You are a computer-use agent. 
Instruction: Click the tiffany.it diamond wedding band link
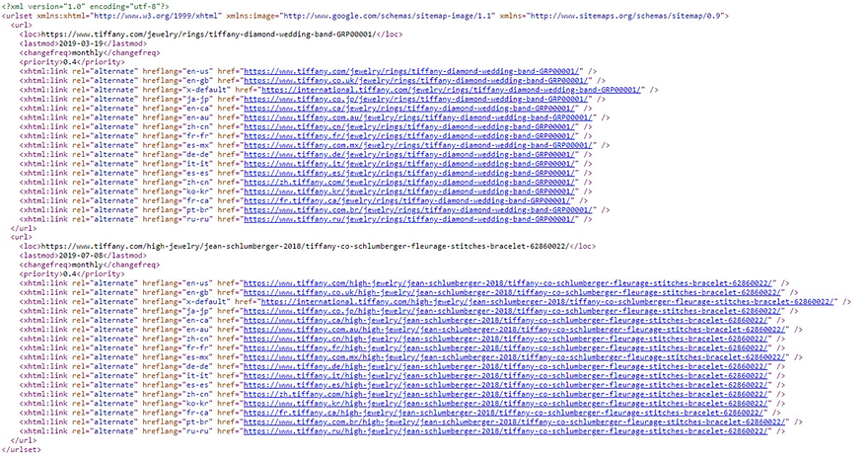[x=409, y=164]
